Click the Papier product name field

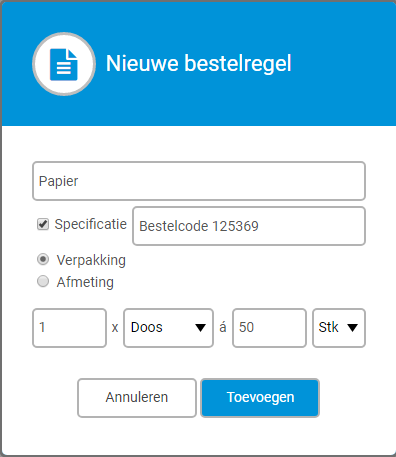tap(199, 181)
